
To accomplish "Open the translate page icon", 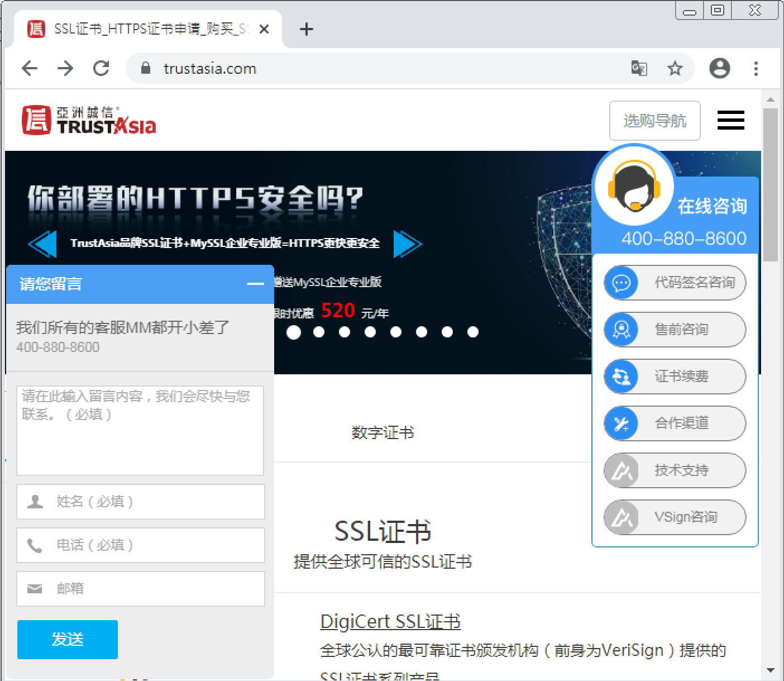I will pos(639,68).
